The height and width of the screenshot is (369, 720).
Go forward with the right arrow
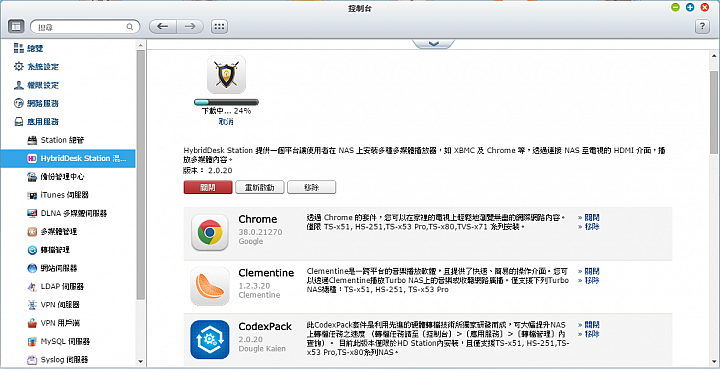click(x=190, y=27)
